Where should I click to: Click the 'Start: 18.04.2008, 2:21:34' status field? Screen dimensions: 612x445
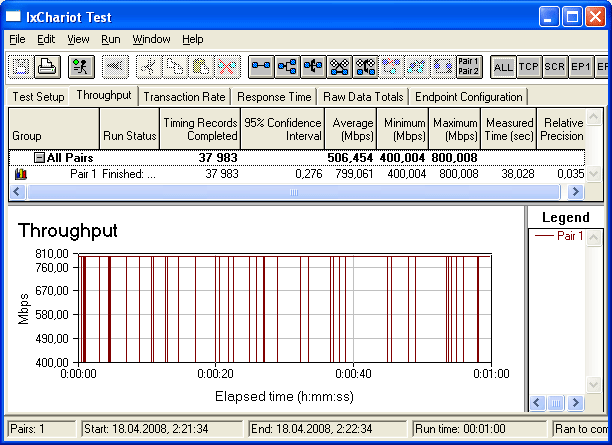(x=162, y=429)
